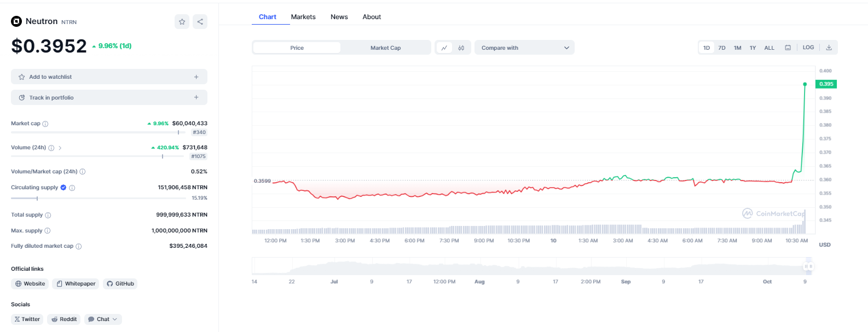Click info icon next to Circulating supply
Screen dimensions: 868x332
[x=72, y=188]
